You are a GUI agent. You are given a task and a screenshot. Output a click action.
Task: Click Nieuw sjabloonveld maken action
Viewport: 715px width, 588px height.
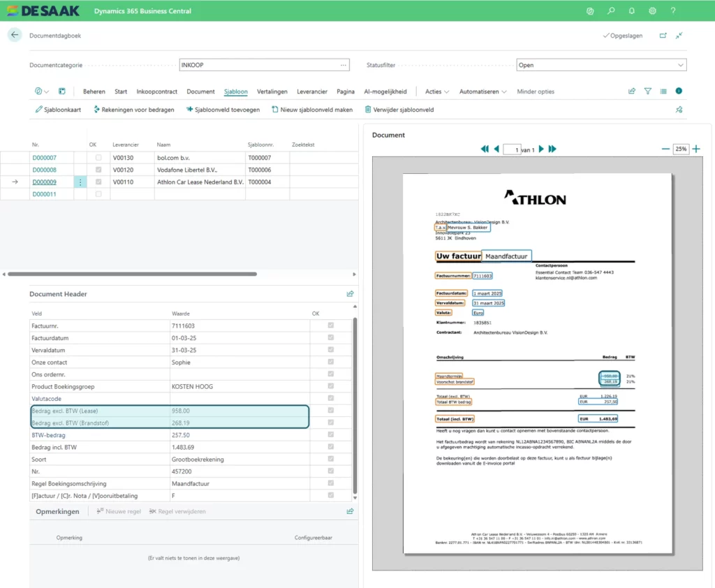click(312, 110)
